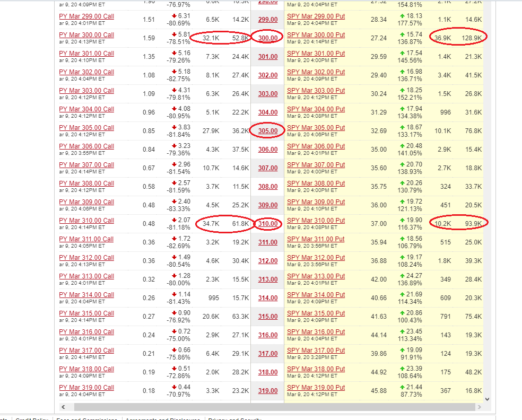Open the Agreements and Disclosures footer link
The width and height of the screenshot is (522, 420).
(163, 418)
